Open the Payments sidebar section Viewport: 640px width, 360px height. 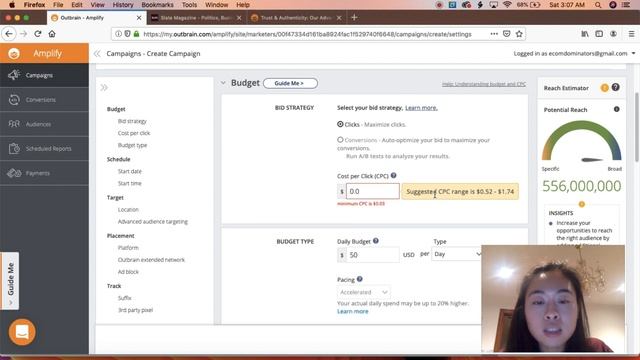[x=44, y=173]
